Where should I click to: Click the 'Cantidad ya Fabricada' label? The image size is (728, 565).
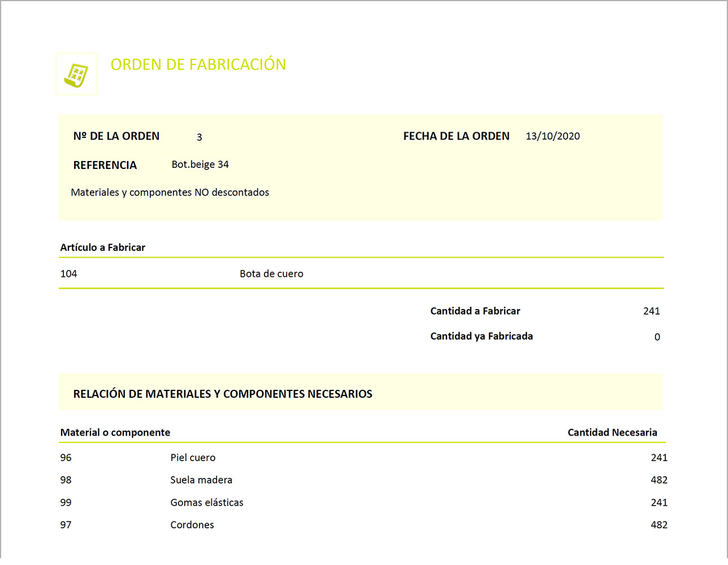pyautogui.click(x=482, y=336)
